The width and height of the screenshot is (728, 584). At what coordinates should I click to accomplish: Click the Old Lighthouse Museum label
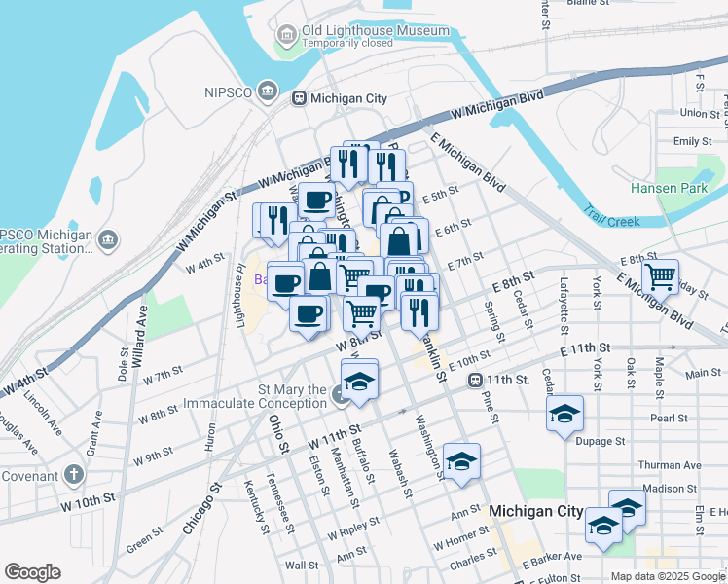tap(376, 30)
